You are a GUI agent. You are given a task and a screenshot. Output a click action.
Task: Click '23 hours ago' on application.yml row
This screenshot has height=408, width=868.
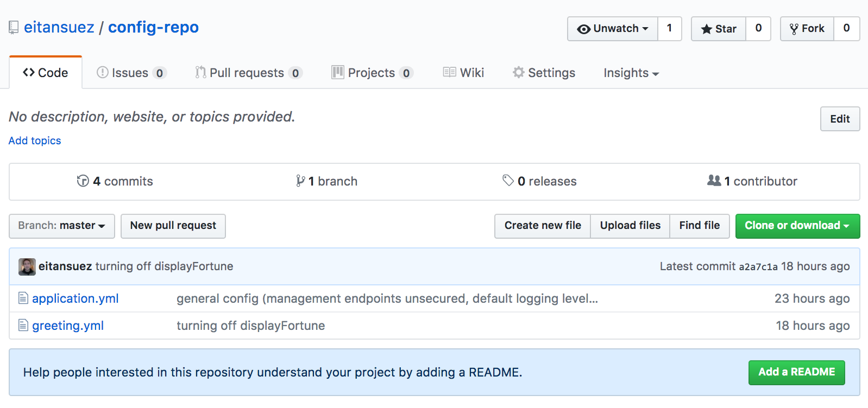pos(812,298)
